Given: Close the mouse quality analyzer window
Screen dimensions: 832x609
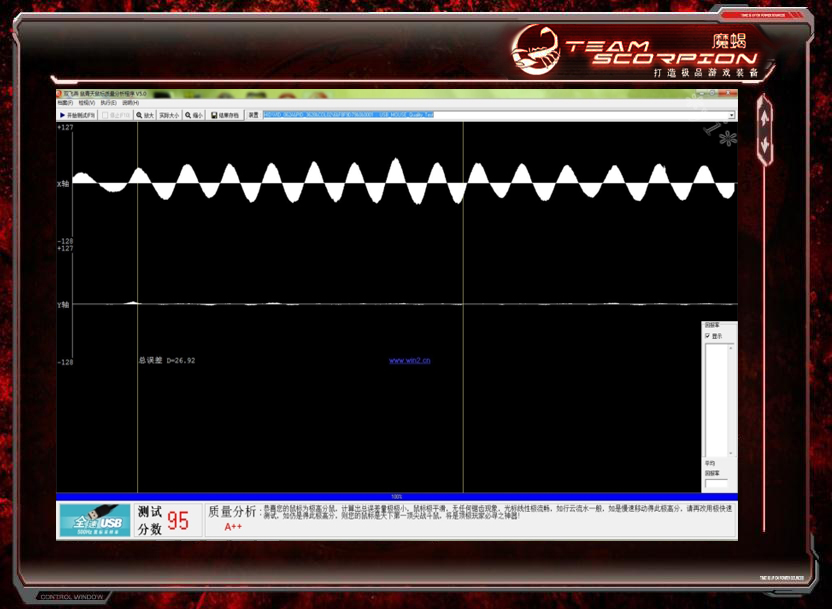Looking at the screenshot, I should click(x=728, y=93).
